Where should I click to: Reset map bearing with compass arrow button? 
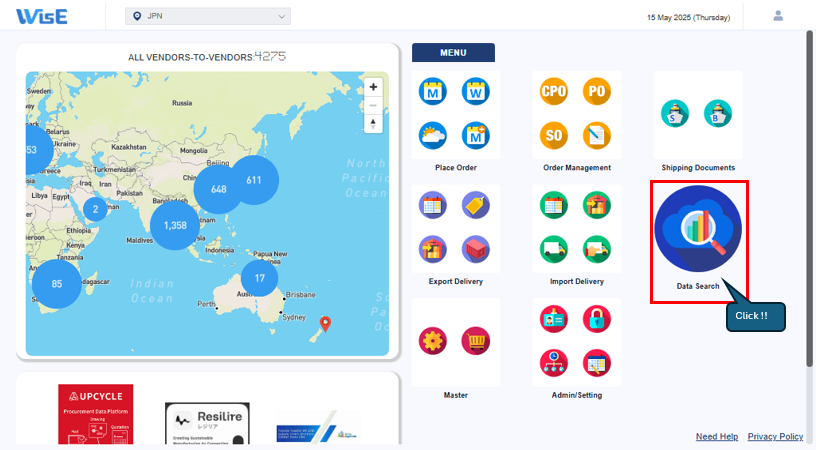click(x=373, y=124)
